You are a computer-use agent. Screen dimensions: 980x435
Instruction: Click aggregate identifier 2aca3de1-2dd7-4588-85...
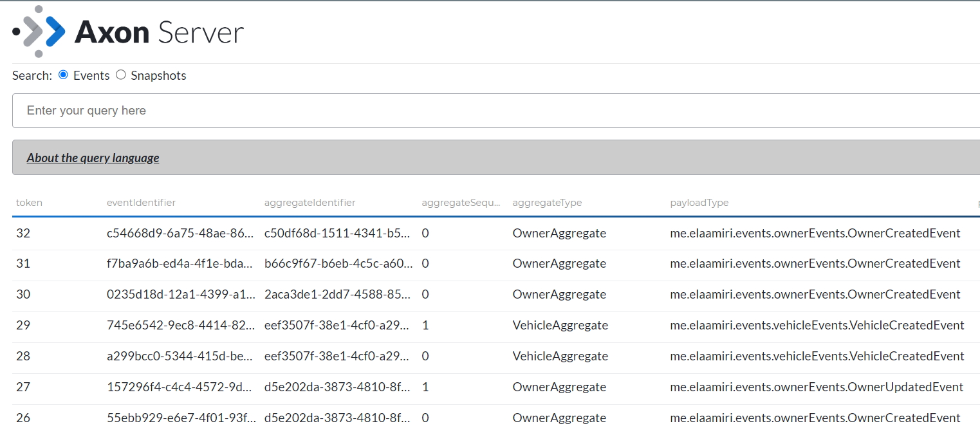(338, 295)
